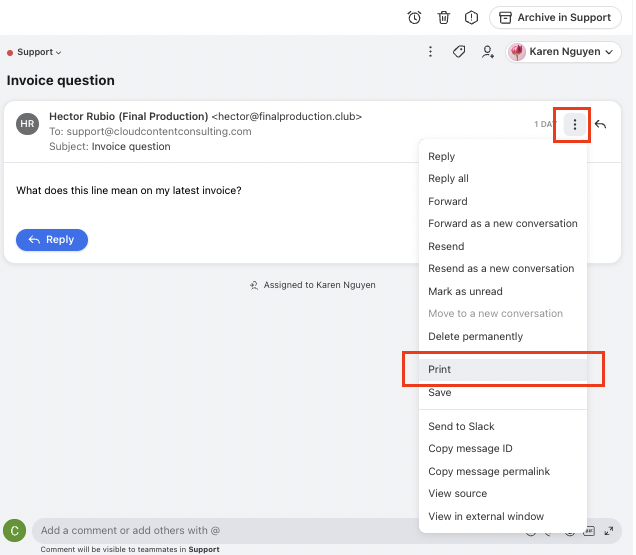
Task: Click recipient support@cloudcontentconsulting.com
Action: click(x=159, y=131)
